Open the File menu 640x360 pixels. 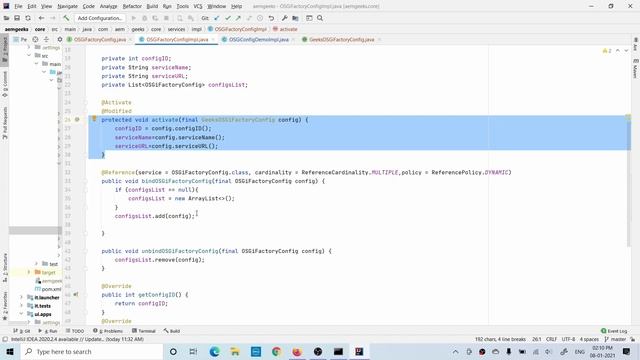(18, 6)
